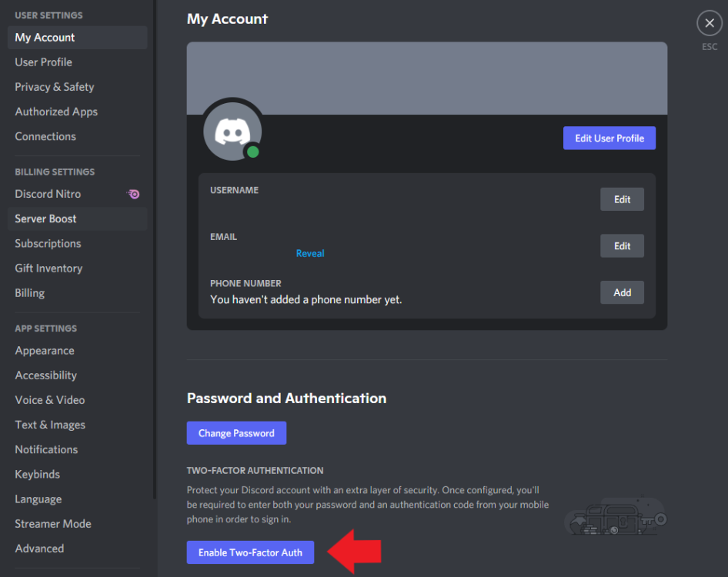The image size is (728, 577).
Task: Click the Nitro icon beside Discord Nitro
Action: click(x=133, y=194)
